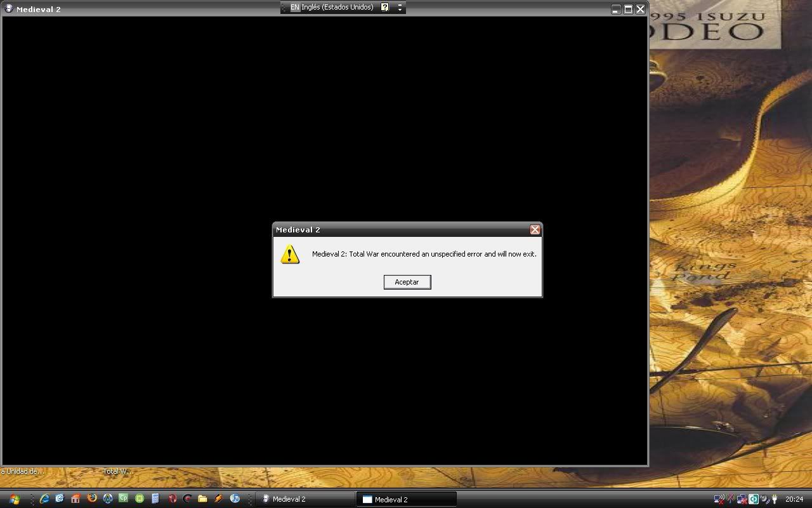Select the active Medieval 2 taskbar button
Screen dimensions: 812x508
pos(406,499)
